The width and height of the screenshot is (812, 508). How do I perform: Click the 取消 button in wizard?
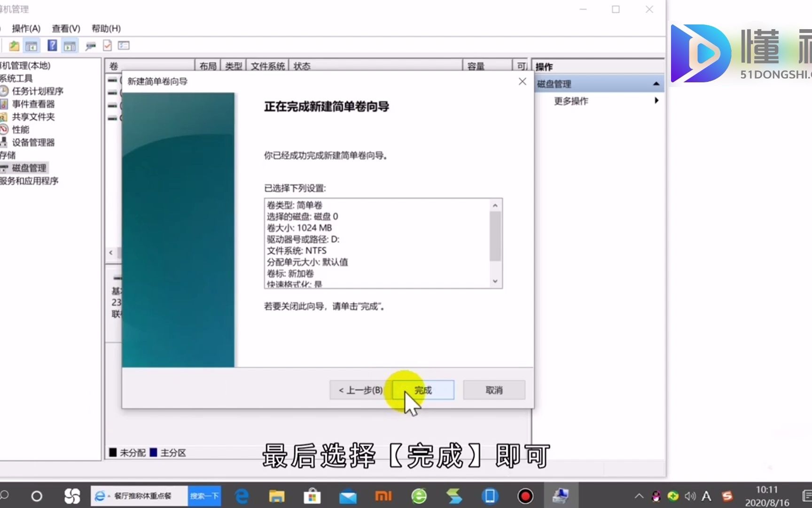[x=494, y=390]
